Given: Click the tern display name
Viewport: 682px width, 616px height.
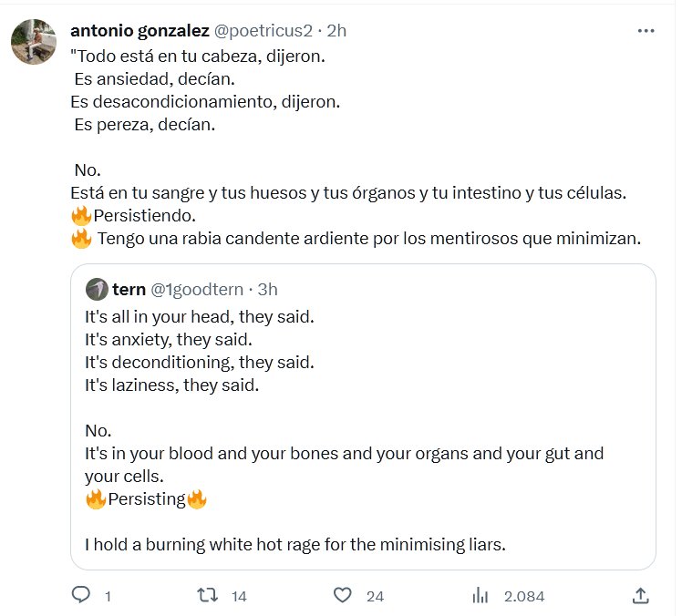Looking at the screenshot, I should (129, 290).
